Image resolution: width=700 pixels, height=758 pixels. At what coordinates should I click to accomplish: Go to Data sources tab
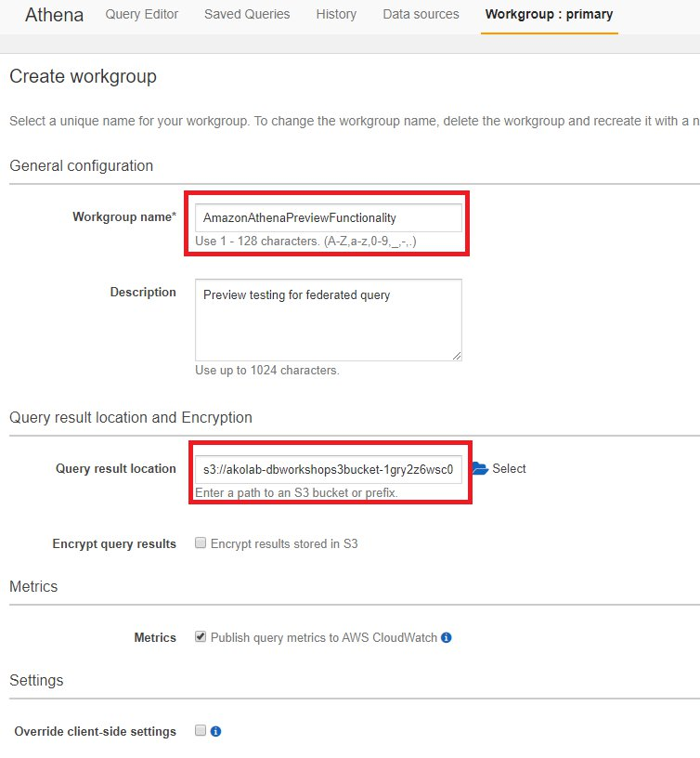tap(421, 15)
